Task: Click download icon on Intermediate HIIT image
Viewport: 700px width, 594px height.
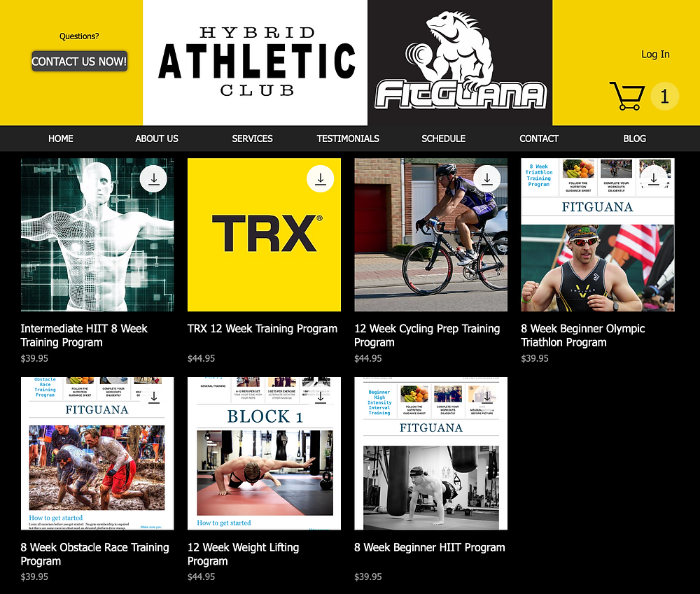Action: point(153,179)
